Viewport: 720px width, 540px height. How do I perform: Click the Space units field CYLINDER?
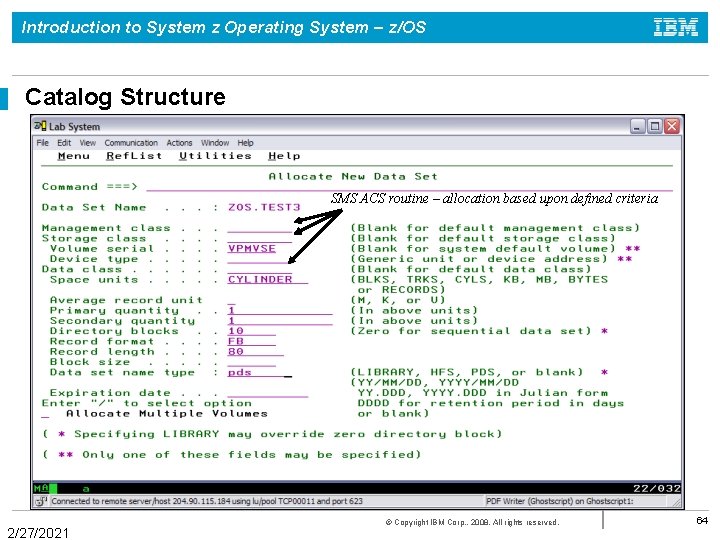(x=268, y=280)
